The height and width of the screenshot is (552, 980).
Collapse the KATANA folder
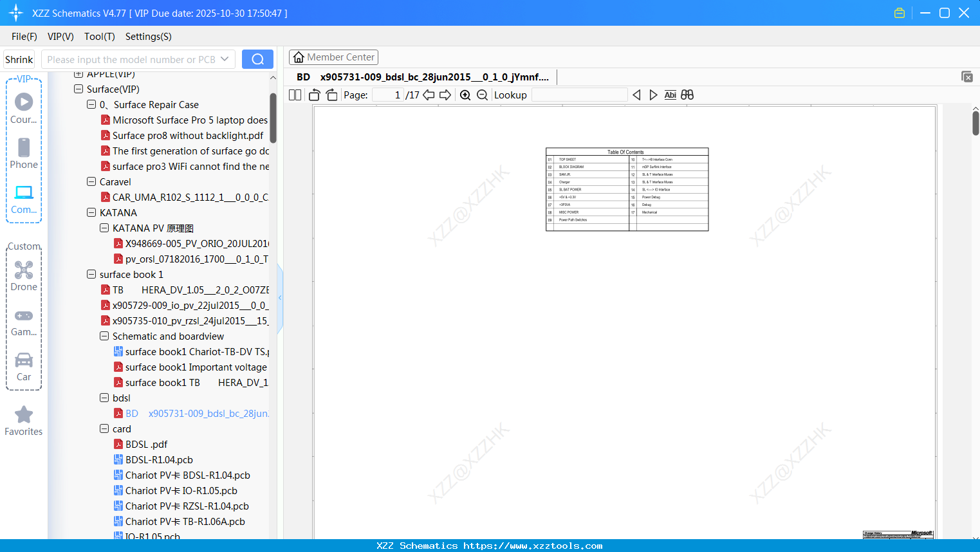(91, 213)
